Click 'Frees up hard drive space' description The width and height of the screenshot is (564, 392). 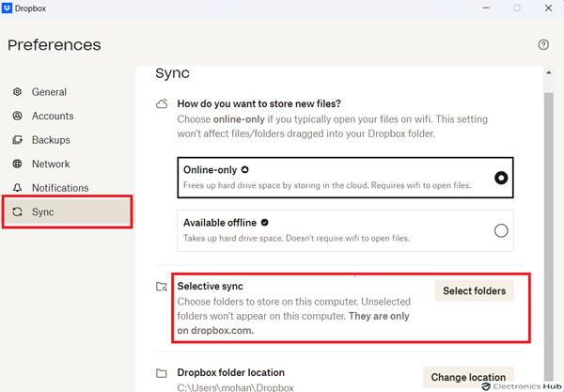[327, 185]
